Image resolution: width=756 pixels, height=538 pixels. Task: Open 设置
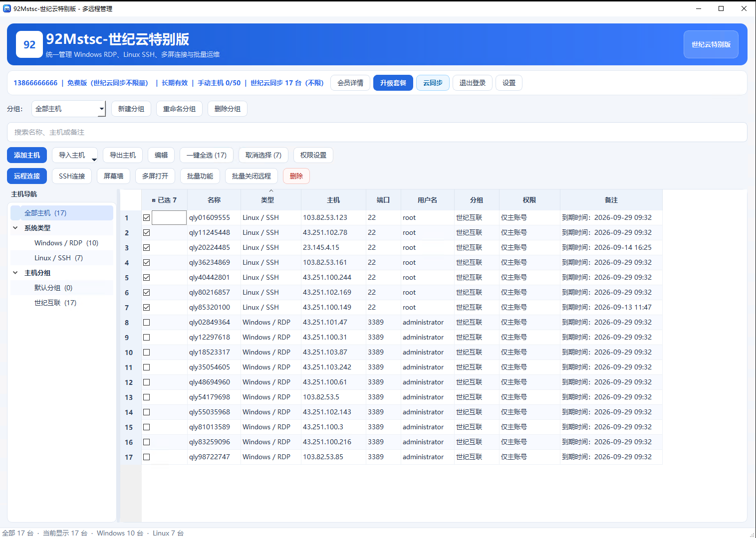coord(509,83)
